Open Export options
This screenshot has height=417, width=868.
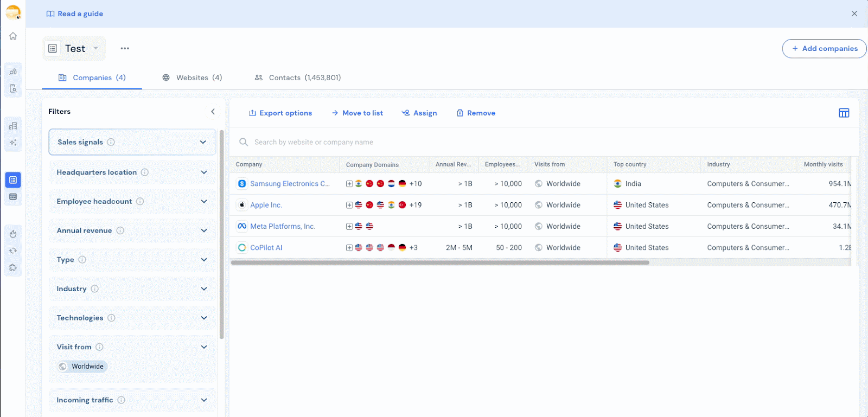point(280,113)
